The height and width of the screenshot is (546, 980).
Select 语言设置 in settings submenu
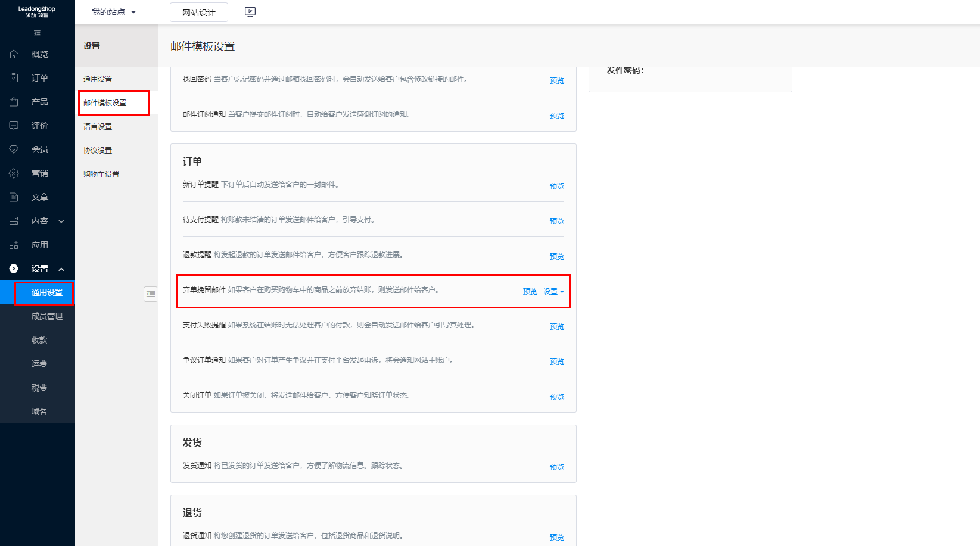[98, 127]
